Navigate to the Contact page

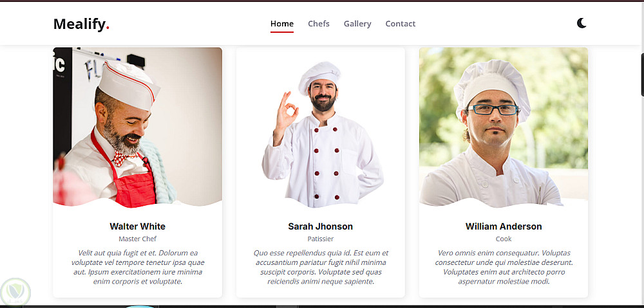coord(401,24)
